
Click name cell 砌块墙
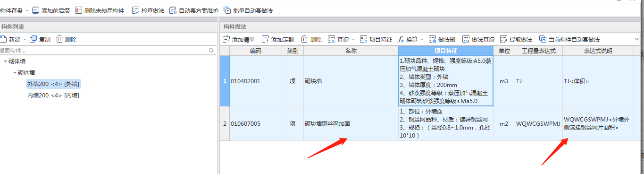[351, 81]
